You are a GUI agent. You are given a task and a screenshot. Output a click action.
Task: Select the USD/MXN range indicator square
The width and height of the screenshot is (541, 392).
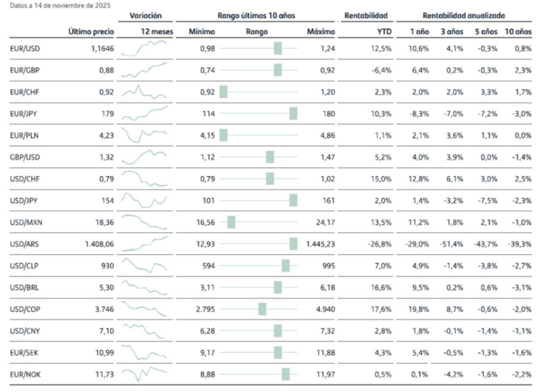point(231,222)
